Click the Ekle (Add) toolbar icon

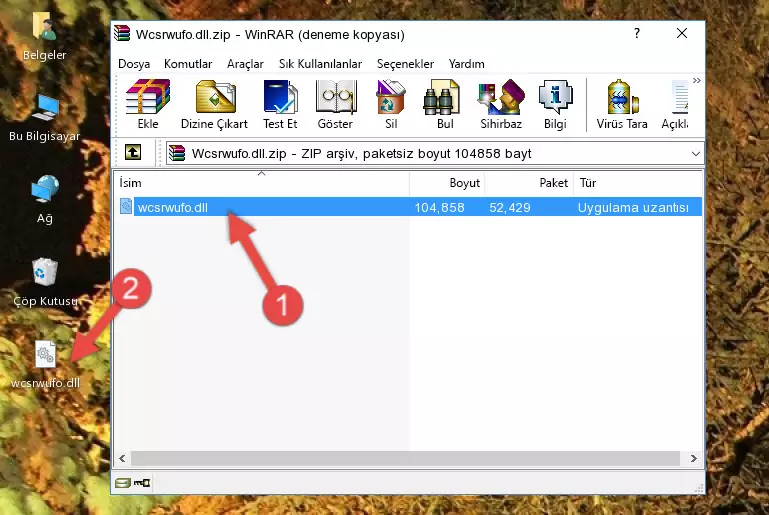tap(148, 104)
